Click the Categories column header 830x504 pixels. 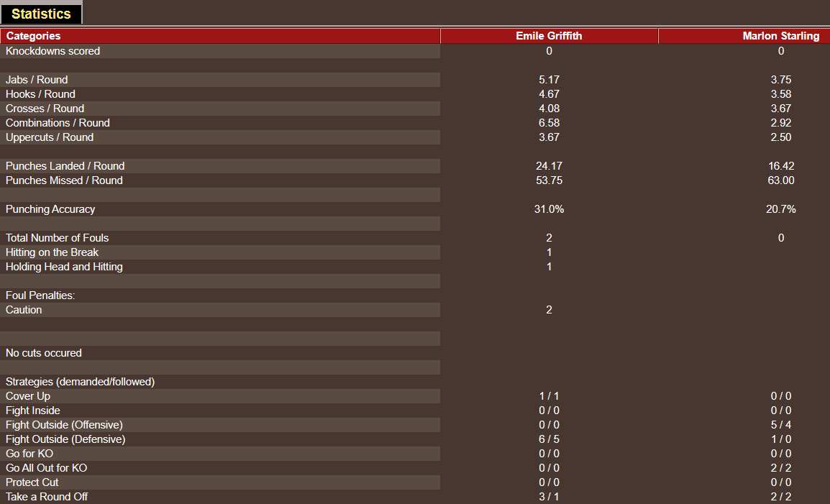tap(33, 36)
